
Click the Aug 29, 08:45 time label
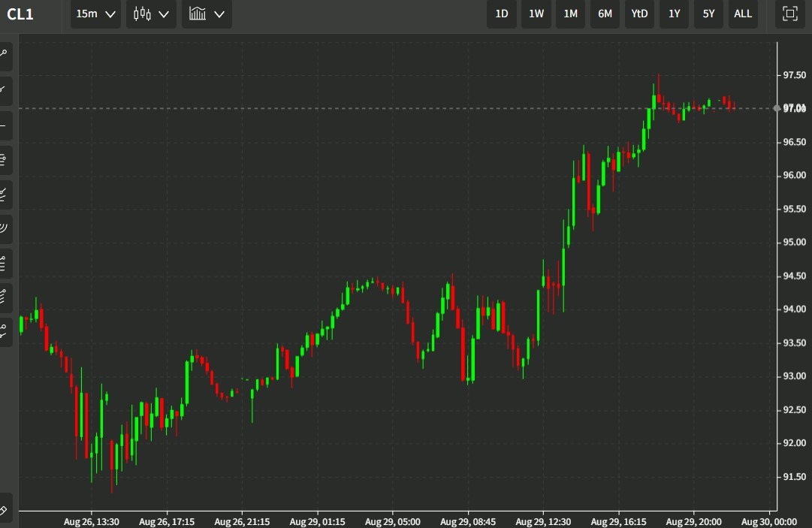[x=468, y=522]
